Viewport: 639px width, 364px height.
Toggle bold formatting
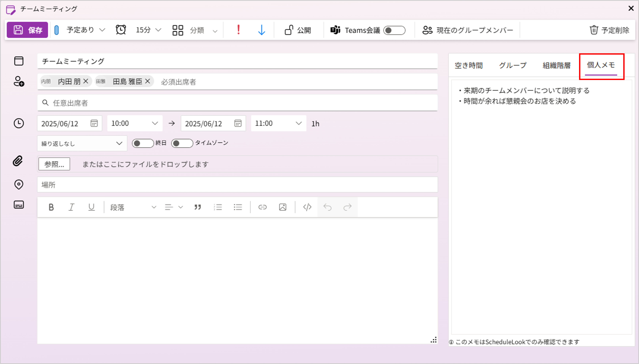(51, 207)
